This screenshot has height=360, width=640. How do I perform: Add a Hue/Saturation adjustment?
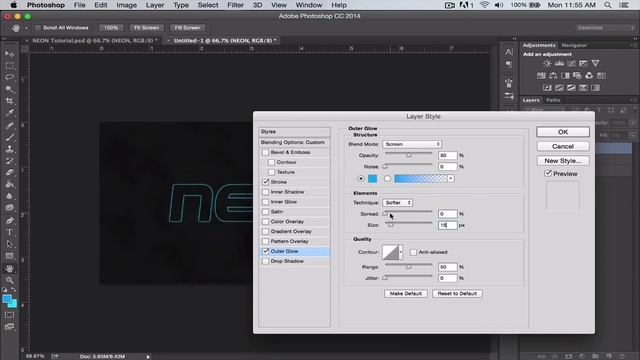[x=541, y=76]
